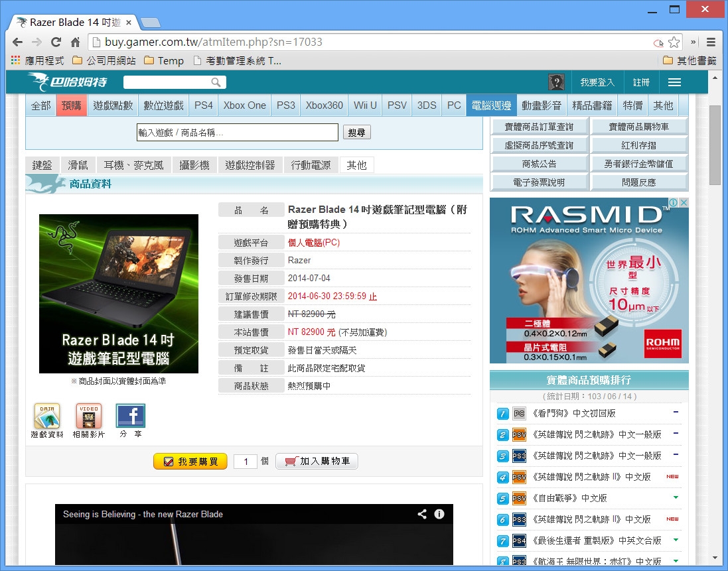Click the video share icon
Viewport: 728px width, 571px height.
(422, 514)
